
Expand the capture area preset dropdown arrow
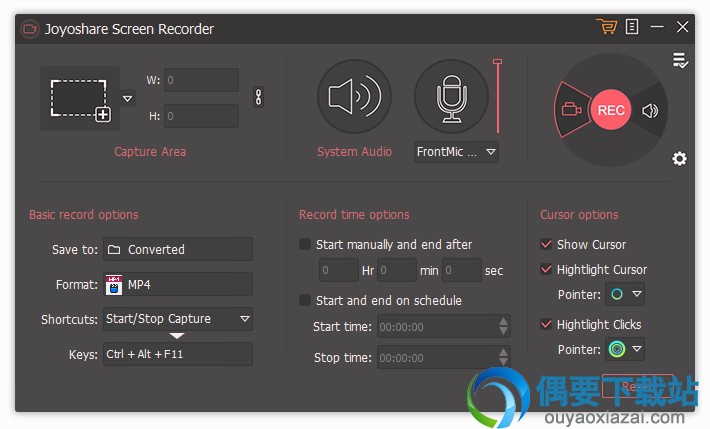128,98
